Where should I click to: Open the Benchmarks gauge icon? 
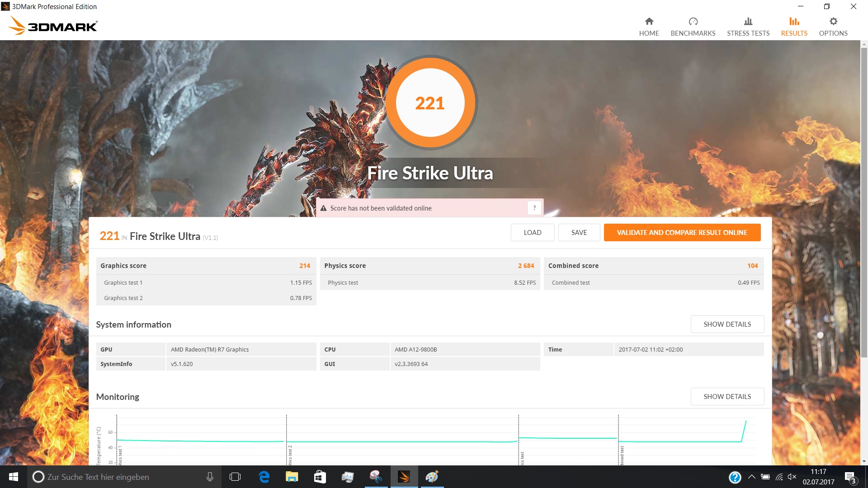[693, 22]
